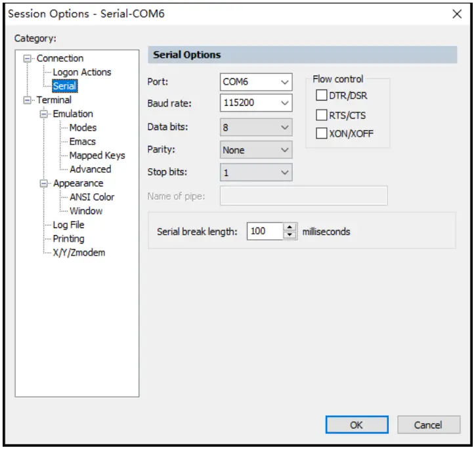This screenshot has height=450, width=476.
Task: Enable DTR/DSR flow control
Action: click(x=322, y=96)
